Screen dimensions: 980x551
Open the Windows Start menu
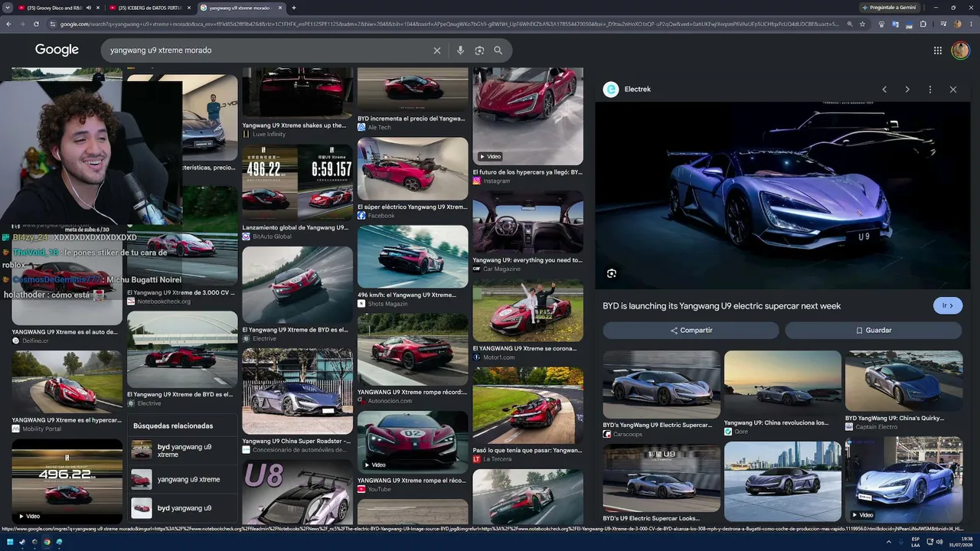click(x=9, y=542)
